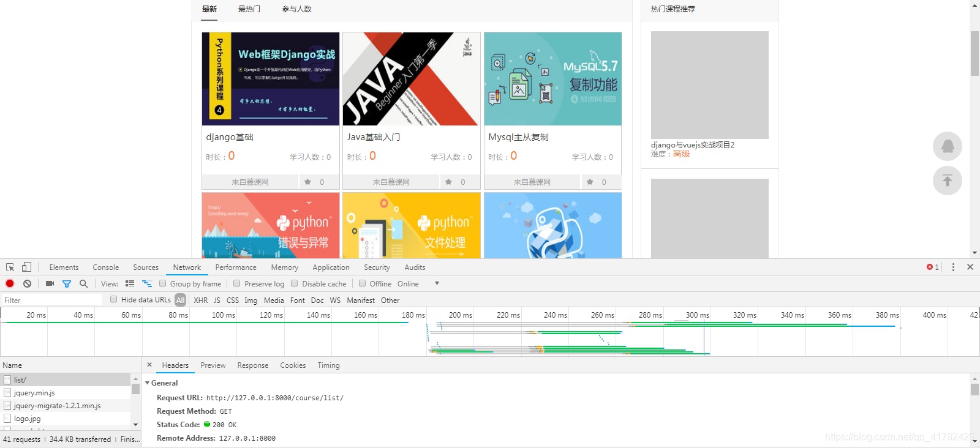
Task: Stop recording network log
Action: coord(10,283)
